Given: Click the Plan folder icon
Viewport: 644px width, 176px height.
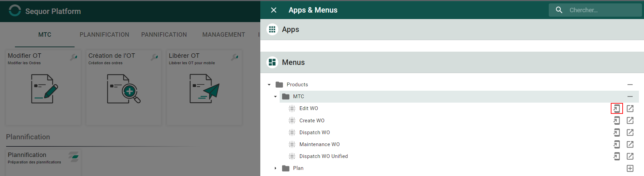Looking at the screenshot, I should pyautogui.click(x=286, y=168).
